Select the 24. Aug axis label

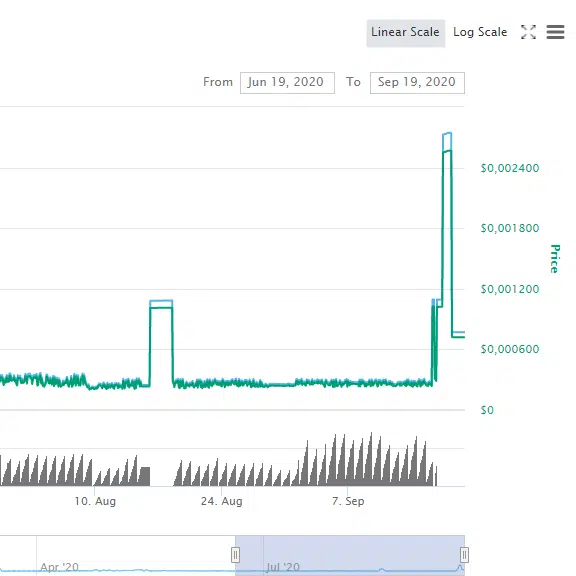[x=222, y=501]
